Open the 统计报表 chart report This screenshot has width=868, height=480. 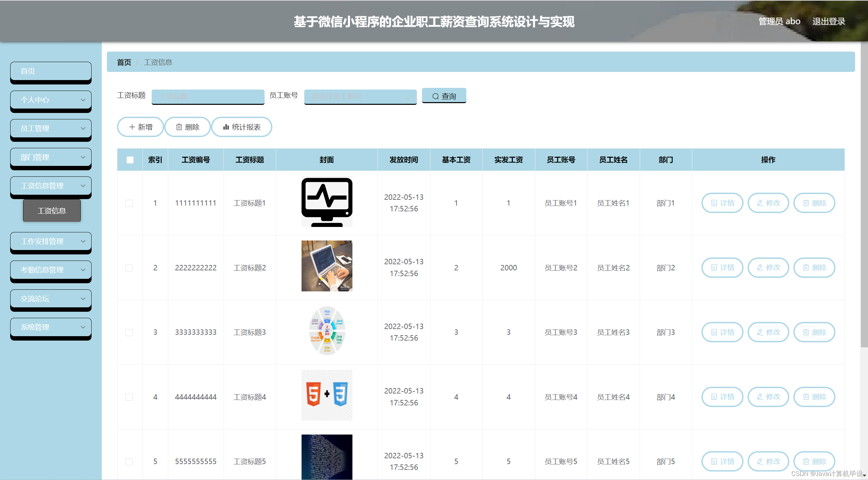click(x=242, y=127)
